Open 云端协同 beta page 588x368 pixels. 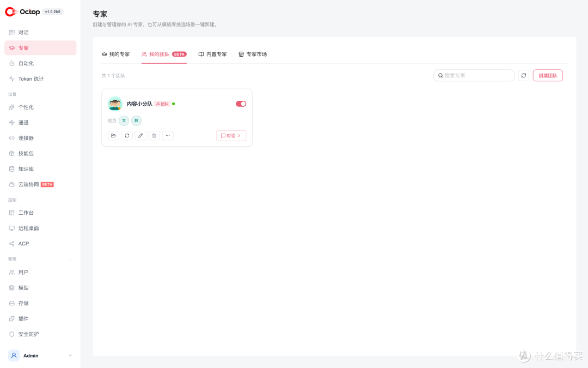(40, 184)
